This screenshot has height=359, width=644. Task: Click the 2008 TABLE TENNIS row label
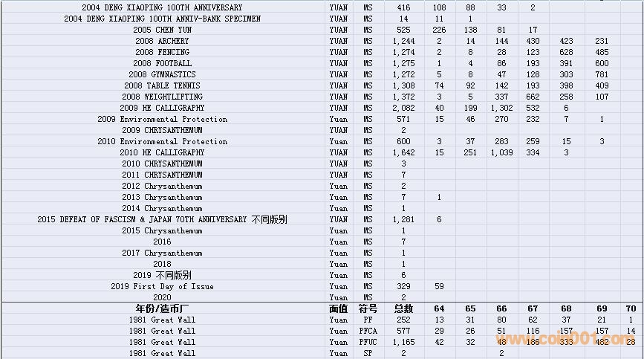click(x=162, y=85)
